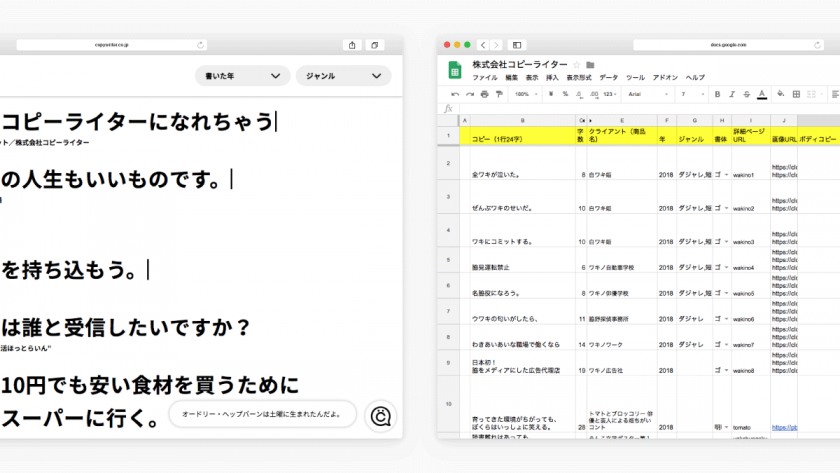Open the ツール menu

click(635, 78)
